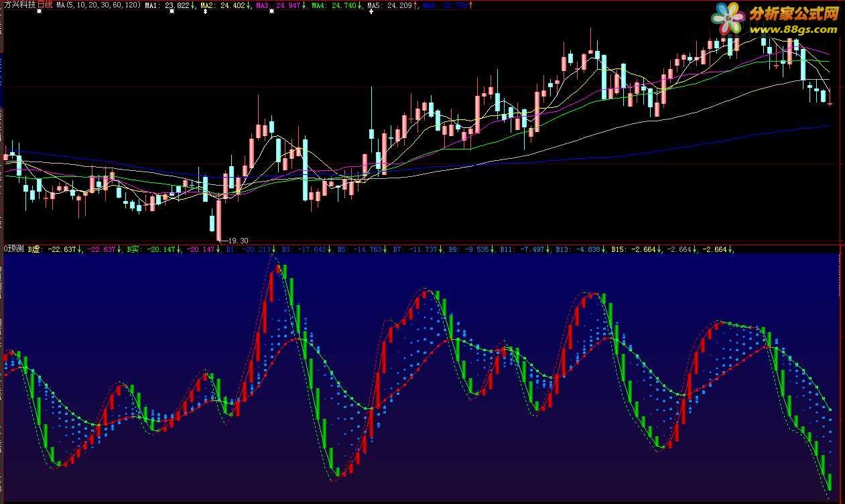Click the white star marker below MA1
Screen dimensions: 845x504
173,11
